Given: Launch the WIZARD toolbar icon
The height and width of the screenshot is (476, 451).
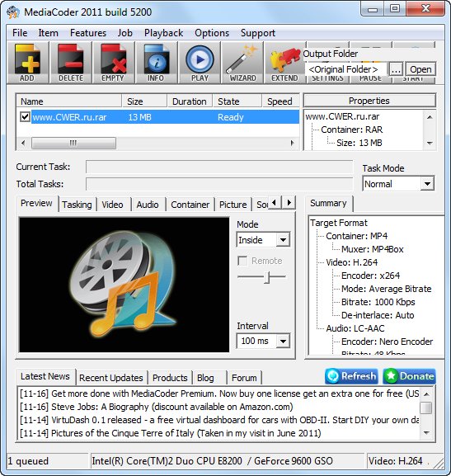Looking at the screenshot, I should pos(242,63).
